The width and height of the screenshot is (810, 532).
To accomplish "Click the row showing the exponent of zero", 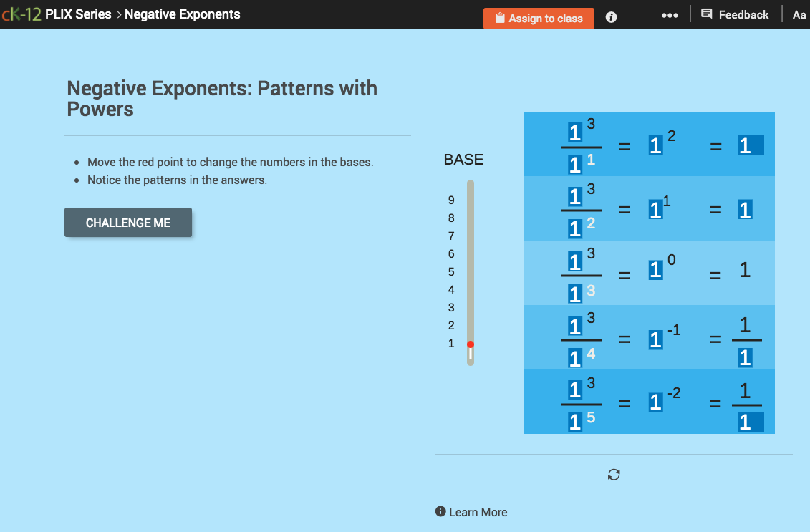I will (x=650, y=272).
